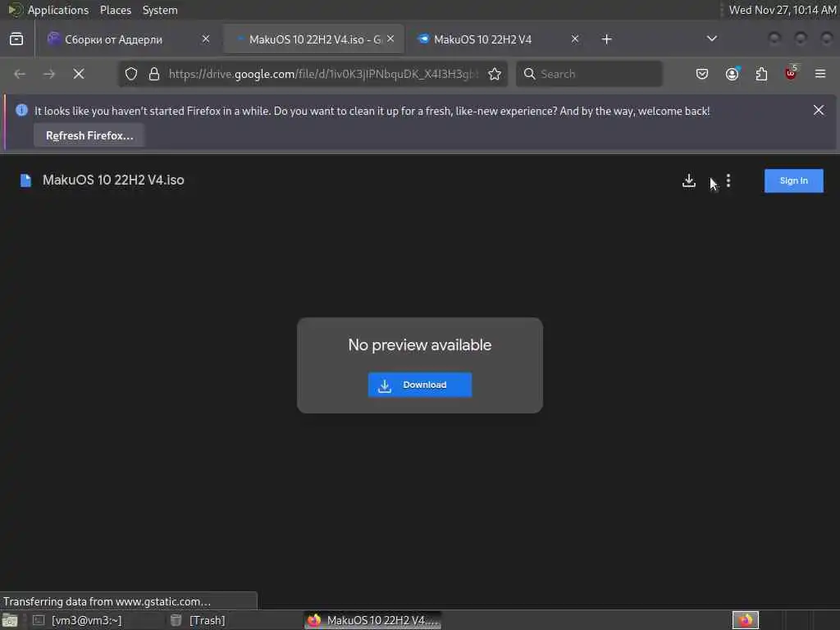Click the Refresh Firefox... button

tap(89, 135)
